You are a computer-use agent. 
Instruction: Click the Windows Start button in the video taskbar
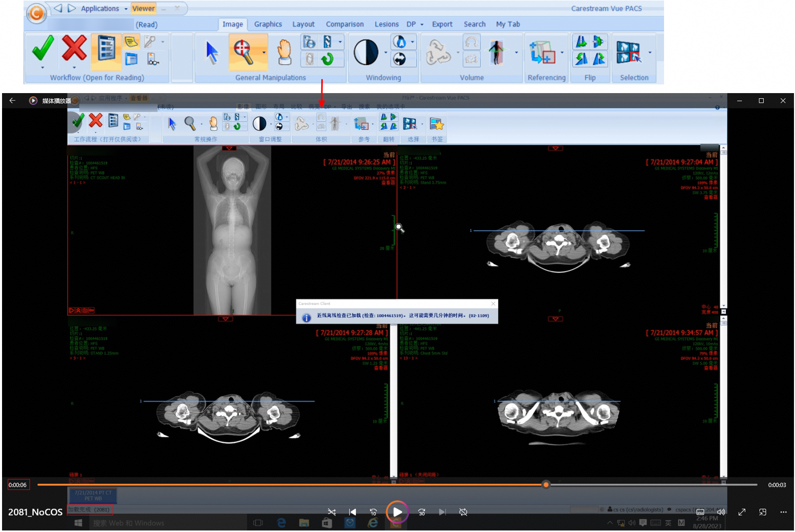coord(78,523)
